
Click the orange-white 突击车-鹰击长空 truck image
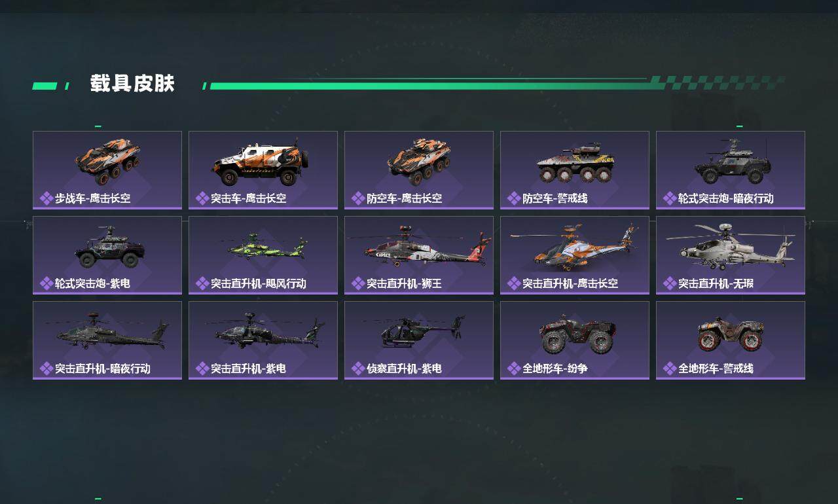pos(260,162)
